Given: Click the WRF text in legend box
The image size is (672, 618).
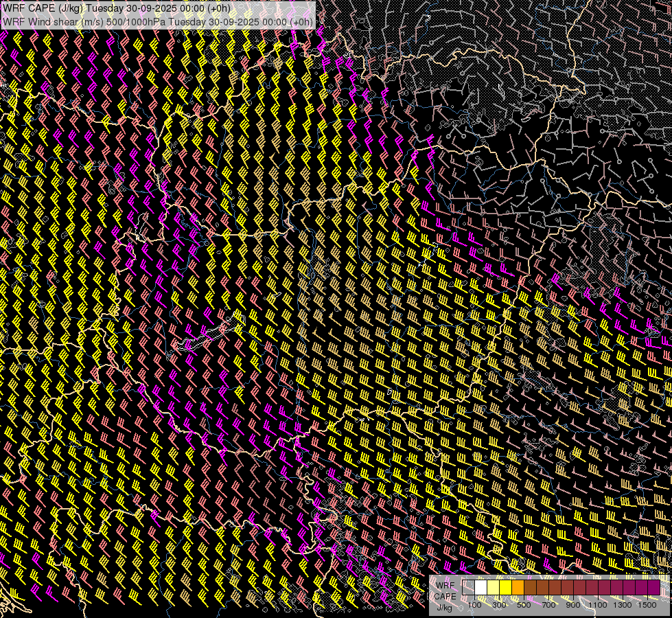Looking at the screenshot, I should [x=445, y=584].
